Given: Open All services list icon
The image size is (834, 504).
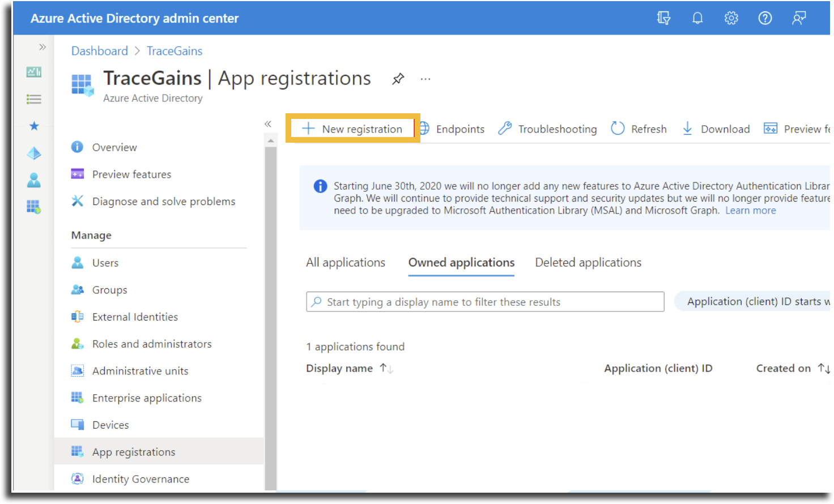Looking at the screenshot, I should click(x=34, y=99).
